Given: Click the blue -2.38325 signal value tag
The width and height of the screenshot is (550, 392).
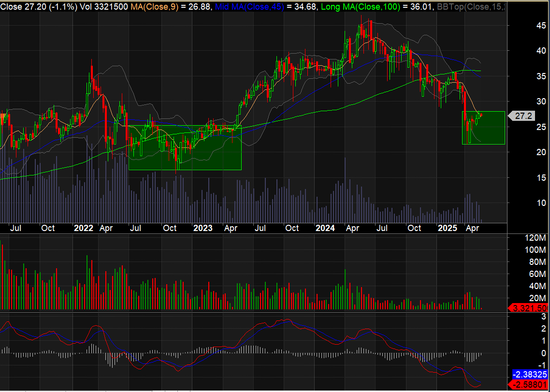Looking at the screenshot, I should [530, 374].
